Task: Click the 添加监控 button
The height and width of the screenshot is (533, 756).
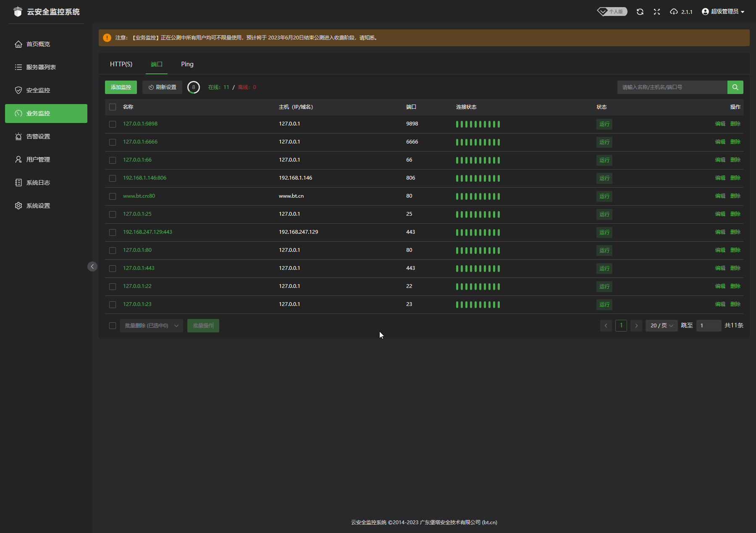Action: 121,87
